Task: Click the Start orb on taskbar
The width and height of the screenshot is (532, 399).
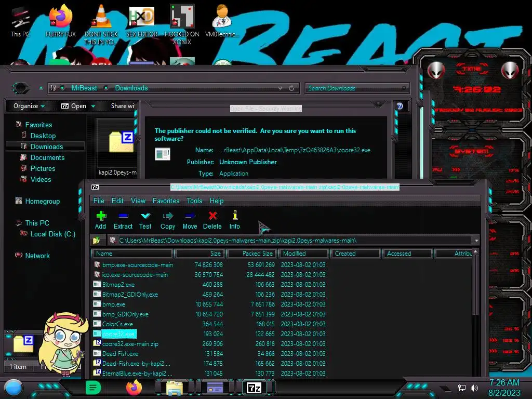Action: [13, 388]
